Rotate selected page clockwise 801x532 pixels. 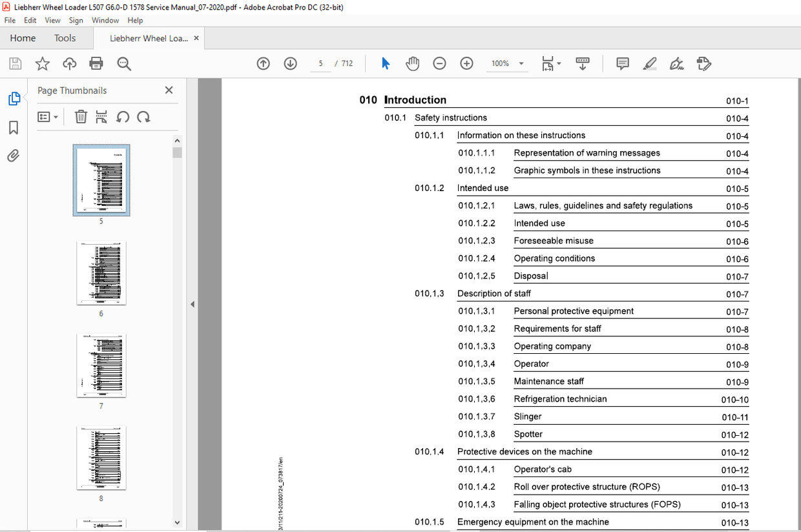click(x=143, y=117)
